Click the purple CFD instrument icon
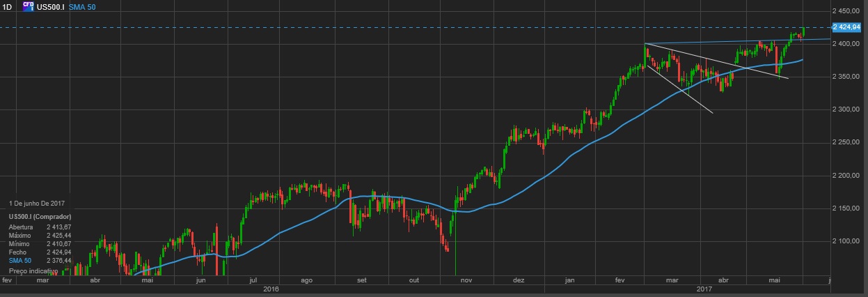868x297 pixels. [28, 6]
